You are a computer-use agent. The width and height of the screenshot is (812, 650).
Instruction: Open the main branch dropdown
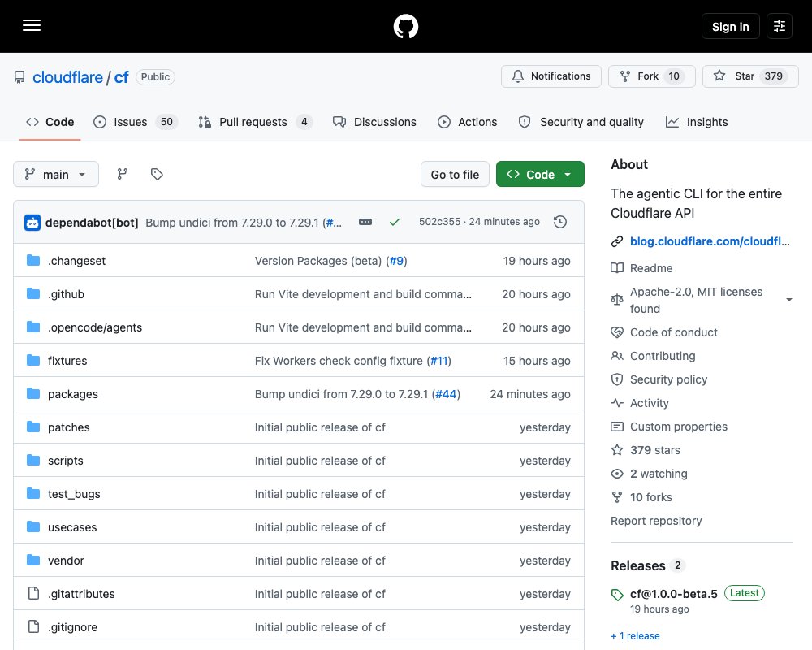pyautogui.click(x=56, y=174)
